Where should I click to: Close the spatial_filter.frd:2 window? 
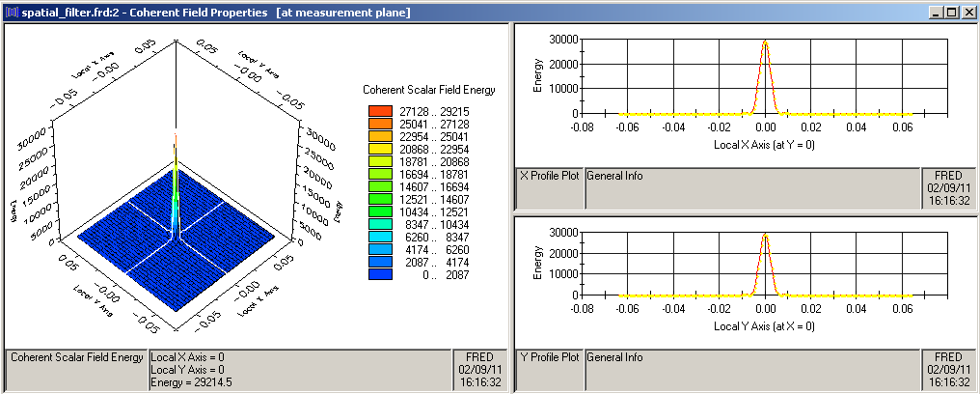967,12
